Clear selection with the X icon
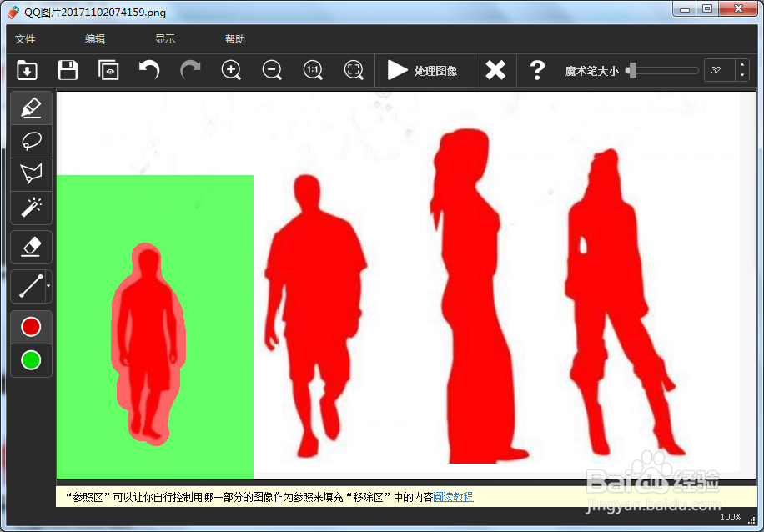This screenshot has width=764, height=532. [x=495, y=70]
